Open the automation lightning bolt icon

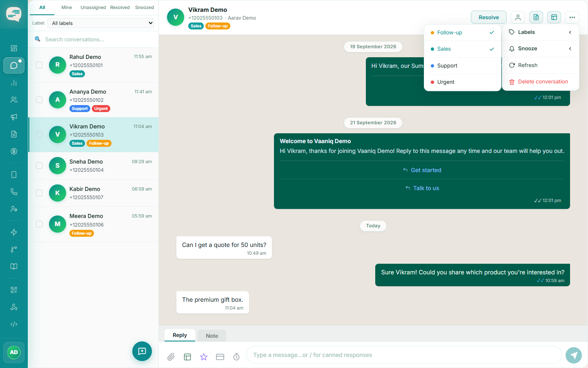tap(14, 232)
